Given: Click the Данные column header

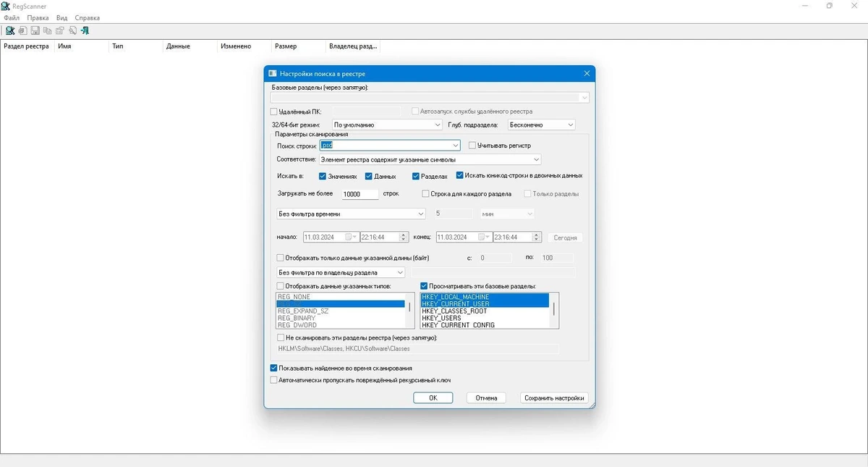Looking at the screenshot, I should click(190, 46).
